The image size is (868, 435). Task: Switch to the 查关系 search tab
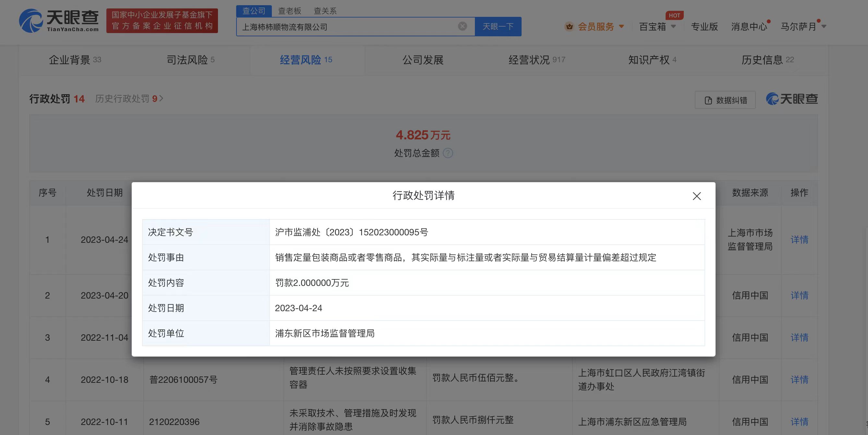325,11
